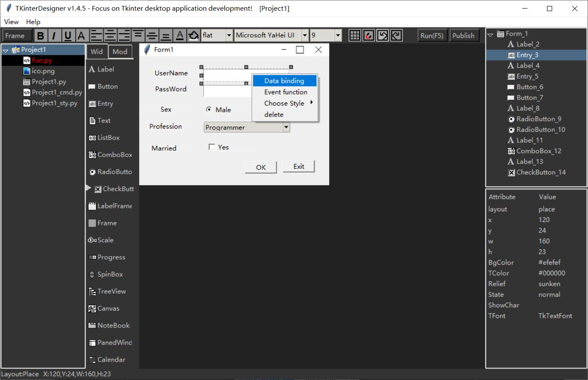Click the PassWord entry field on Form1
This screenshot has width=588, height=380.
pos(228,91)
